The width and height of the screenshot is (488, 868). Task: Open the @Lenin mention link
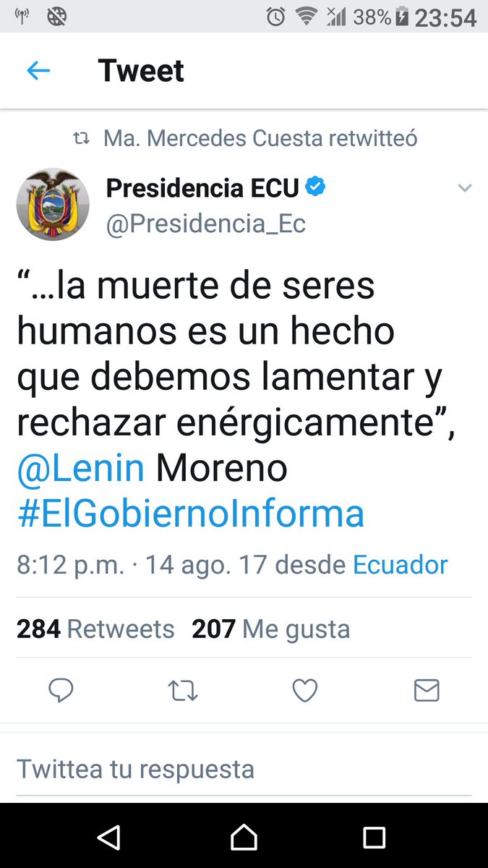click(81, 469)
